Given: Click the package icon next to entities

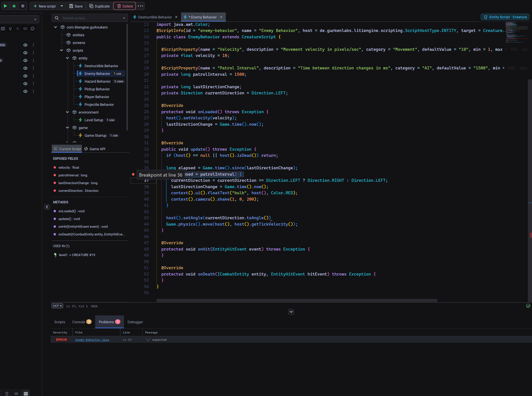Looking at the screenshot, I should 69,35.
